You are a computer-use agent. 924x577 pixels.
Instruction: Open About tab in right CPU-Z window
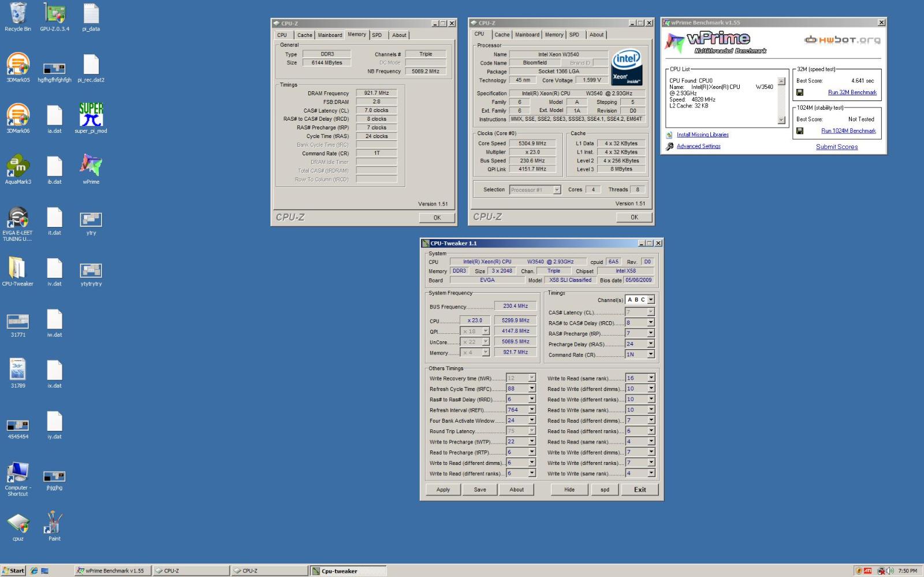597,35
